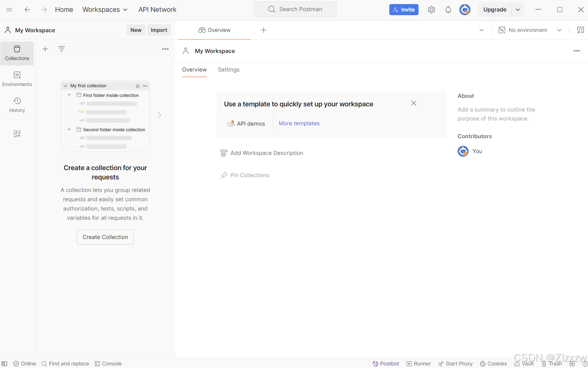
Task: Add a new tab with plus icon
Action: [x=264, y=30]
